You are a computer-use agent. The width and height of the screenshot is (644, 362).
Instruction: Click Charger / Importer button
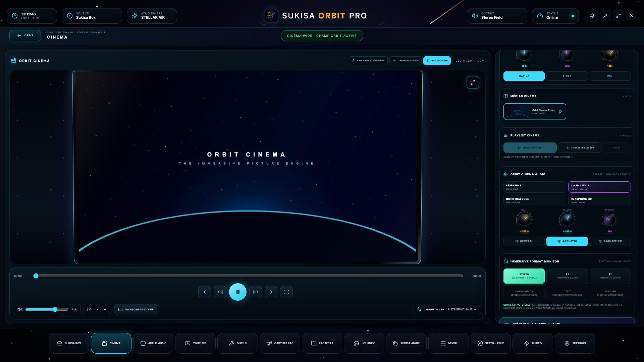tap(368, 61)
